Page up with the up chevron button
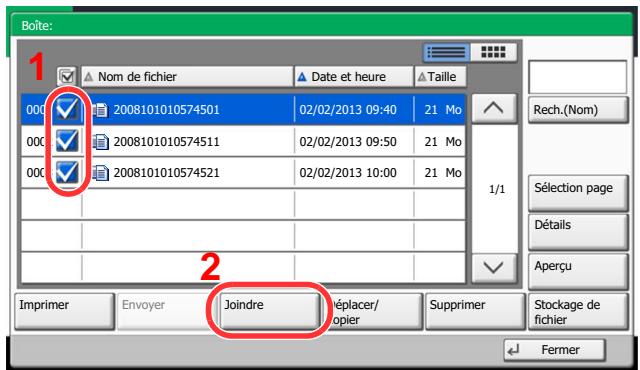Viewport: 640px width, 370px height. pyautogui.click(x=494, y=109)
